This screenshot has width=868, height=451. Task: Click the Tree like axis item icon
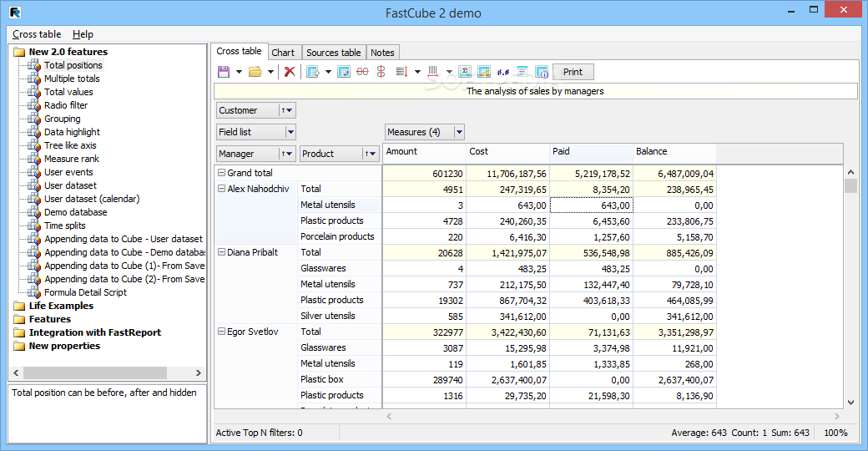[x=33, y=145]
